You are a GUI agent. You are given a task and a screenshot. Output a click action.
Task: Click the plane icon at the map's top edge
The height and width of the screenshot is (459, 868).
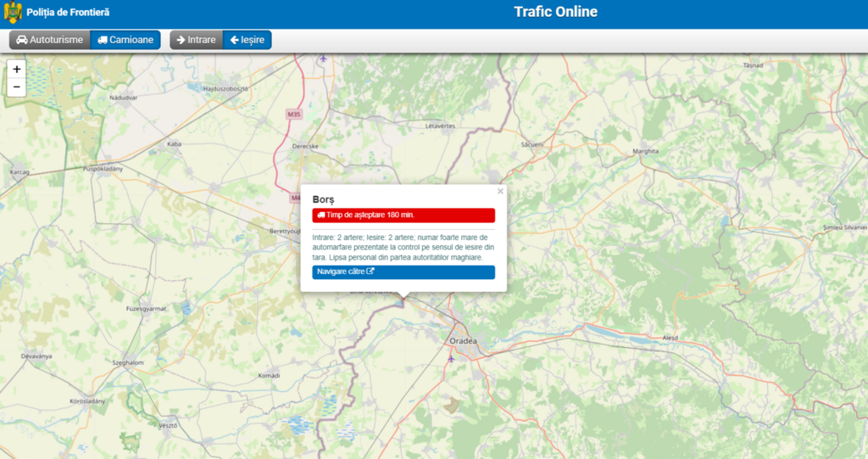tap(323, 59)
